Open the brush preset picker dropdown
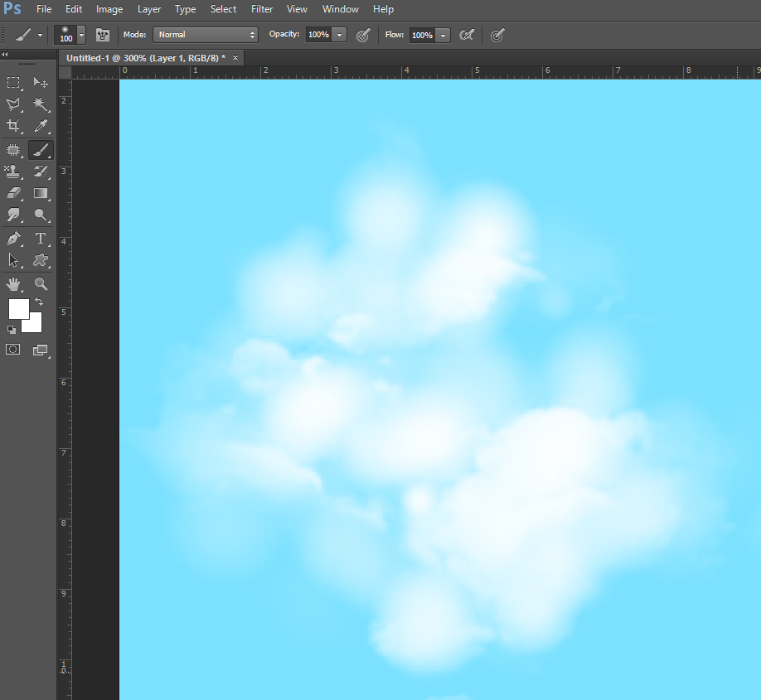 81,35
